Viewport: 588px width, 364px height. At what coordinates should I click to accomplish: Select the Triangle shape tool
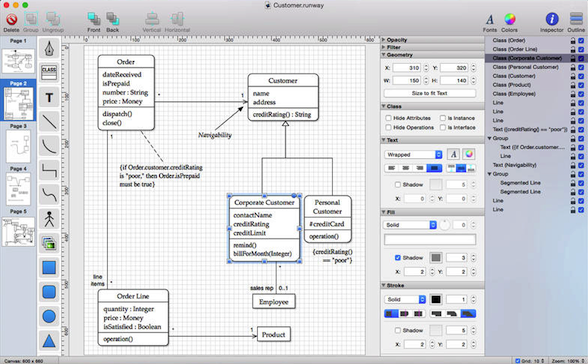49,341
